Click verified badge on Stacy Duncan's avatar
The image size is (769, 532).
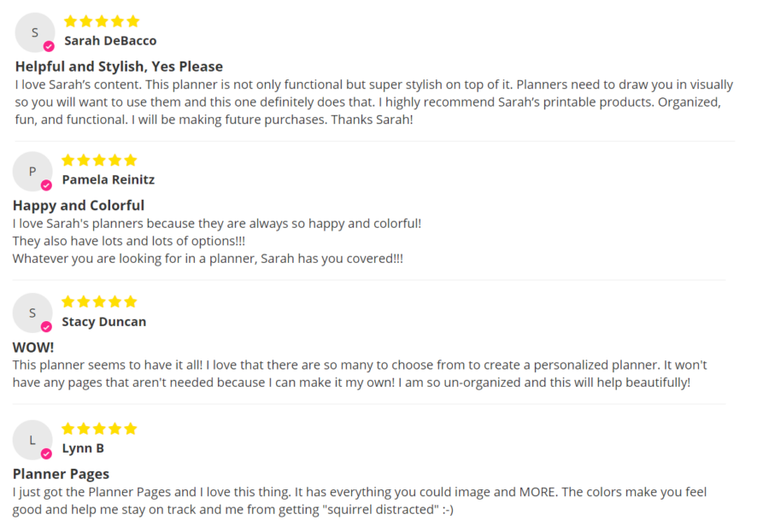coord(46,326)
